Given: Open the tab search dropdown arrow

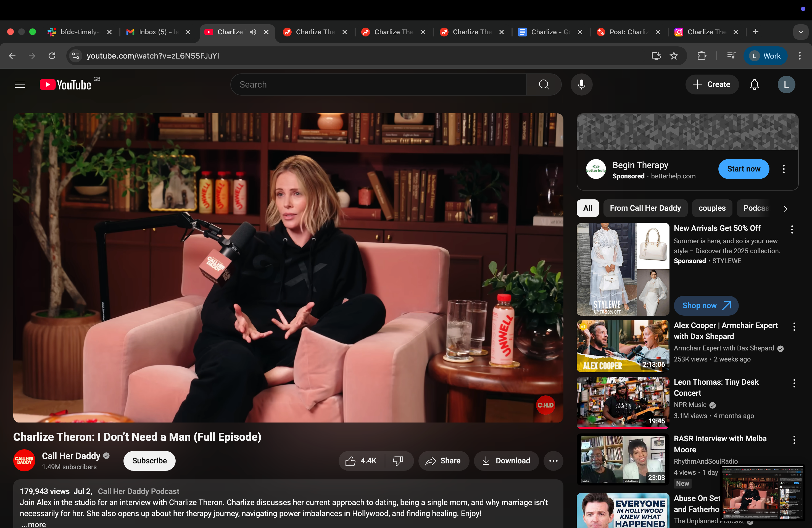Looking at the screenshot, I should coord(800,32).
